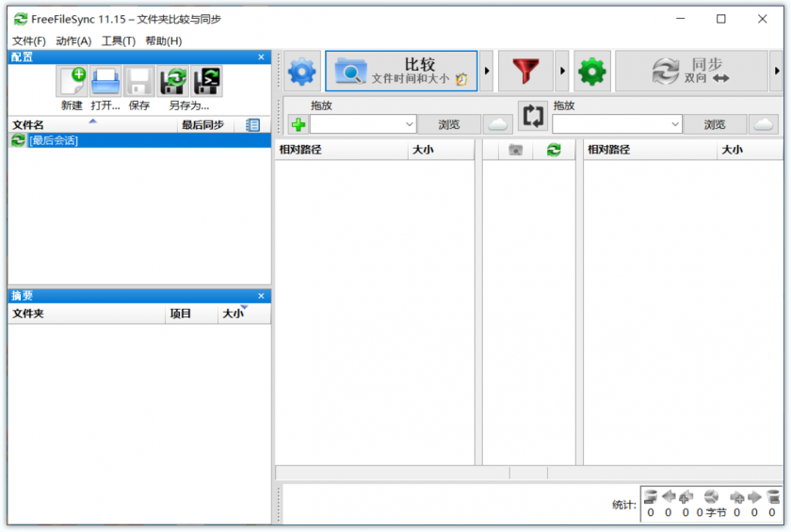Expand the left folder path dropdown

(x=410, y=124)
